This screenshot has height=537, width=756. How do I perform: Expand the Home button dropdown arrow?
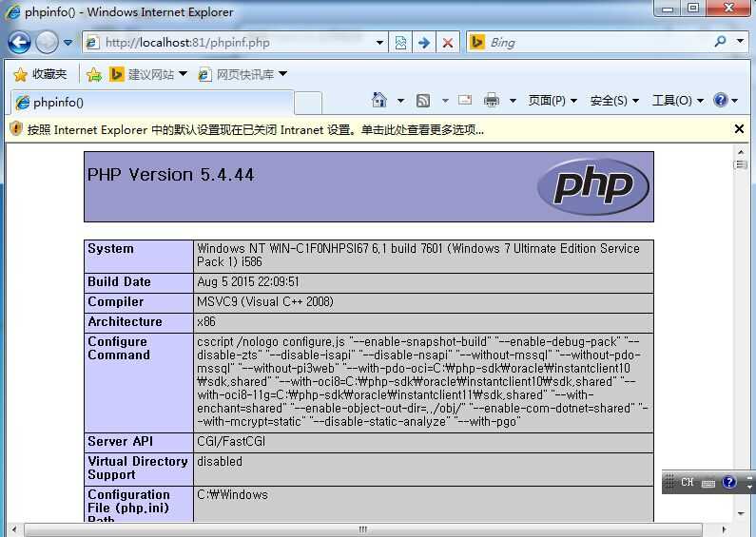point(400,101)
